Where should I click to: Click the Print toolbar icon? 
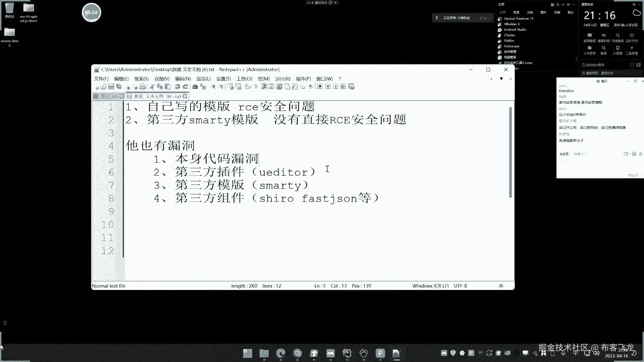(x=143, y=87)
